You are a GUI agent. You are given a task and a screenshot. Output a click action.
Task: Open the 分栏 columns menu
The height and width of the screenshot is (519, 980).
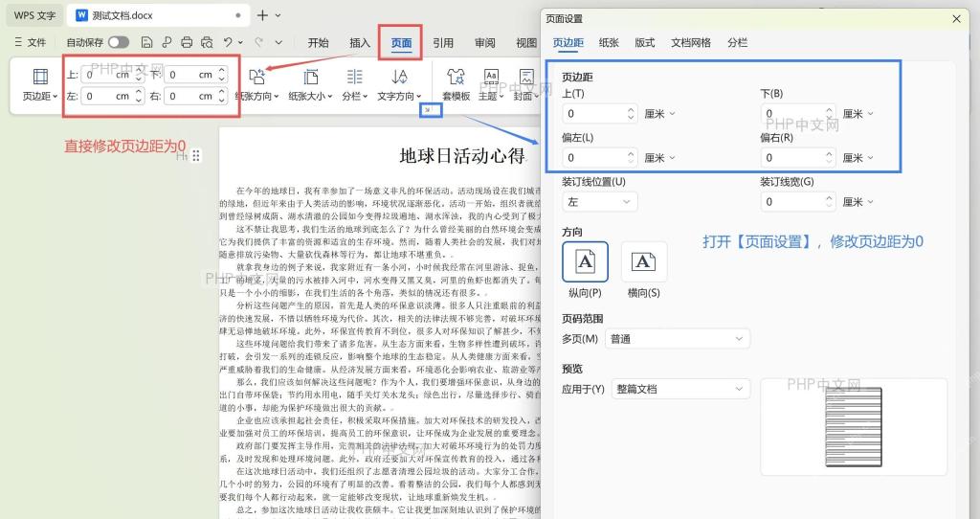pyautogui.click(x=354, y=84)
